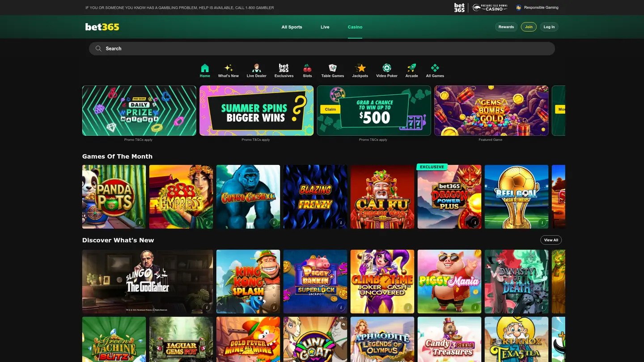Viewport: 644px width, 362px height.
Task: Show info for Piggy Bankin game
Action: [341, 307]
